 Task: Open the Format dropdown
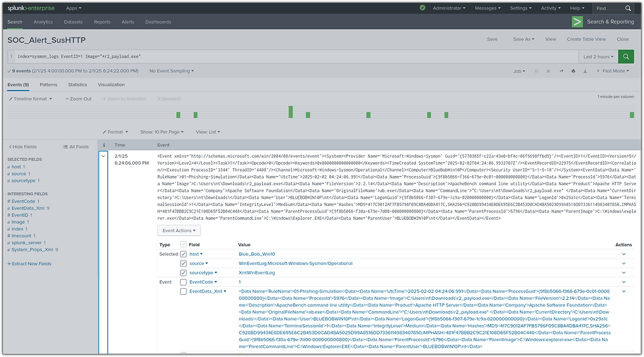[116, 132]
